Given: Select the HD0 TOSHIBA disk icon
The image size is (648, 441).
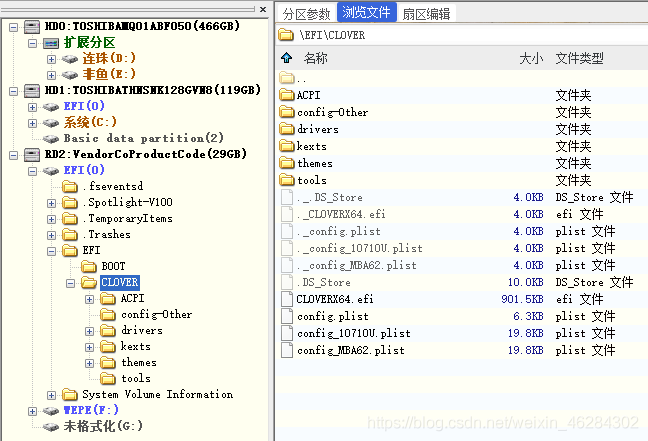Looking at the screenshot, I should 30,27.
